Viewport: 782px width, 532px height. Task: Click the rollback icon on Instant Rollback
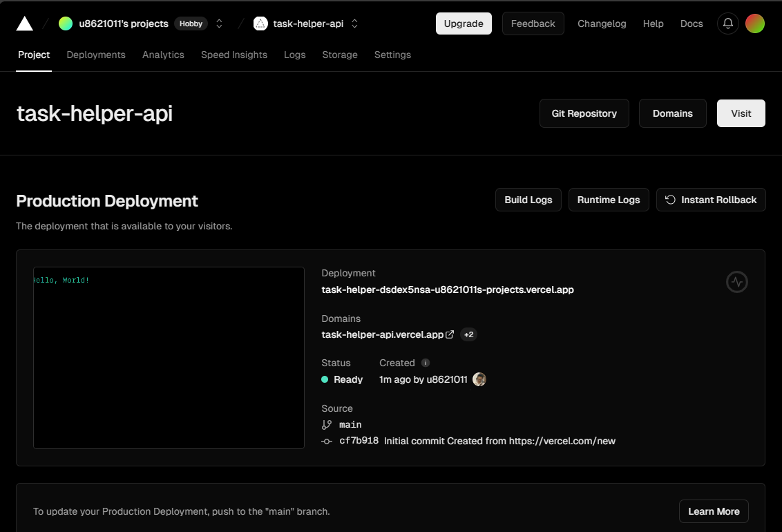pos(670,200)
